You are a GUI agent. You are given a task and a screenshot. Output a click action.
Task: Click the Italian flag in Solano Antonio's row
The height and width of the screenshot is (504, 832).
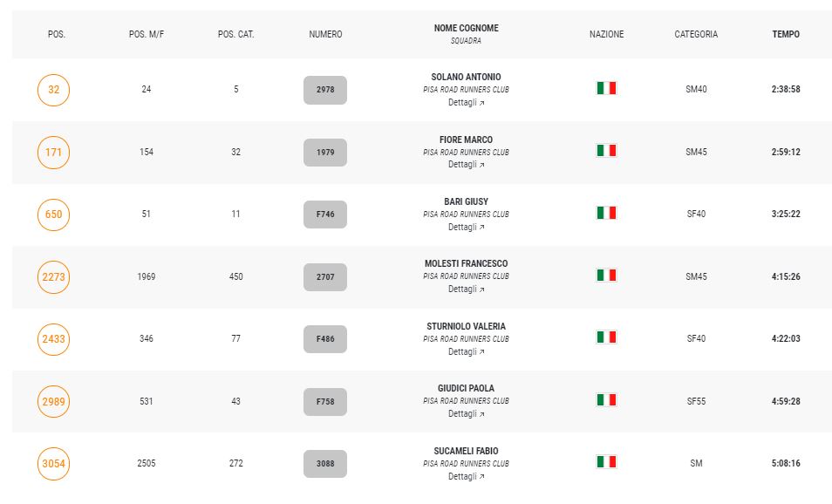click(606, 88)
